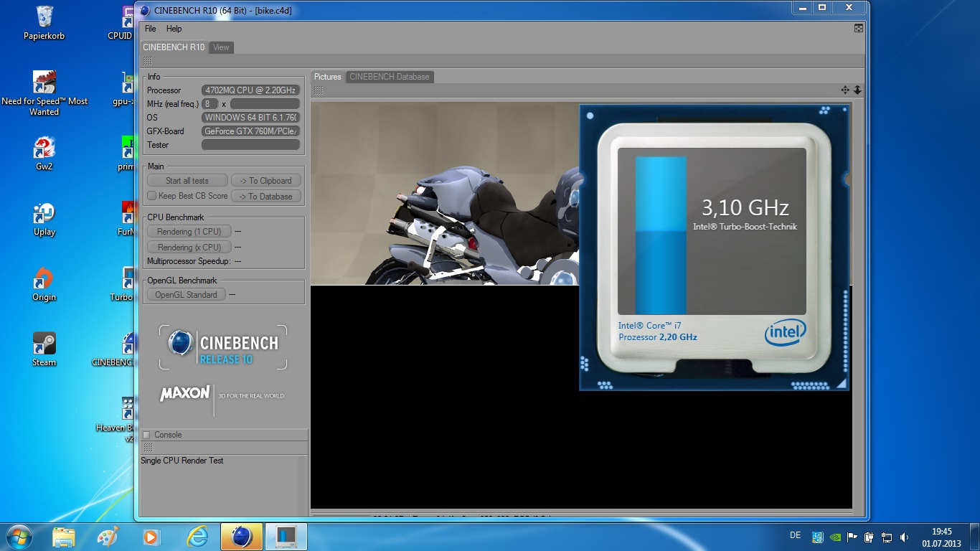Viewport: 980px width, 551px height.
Task: Click the Turbo Boost frequency bar
Action: tap(661, 235)
